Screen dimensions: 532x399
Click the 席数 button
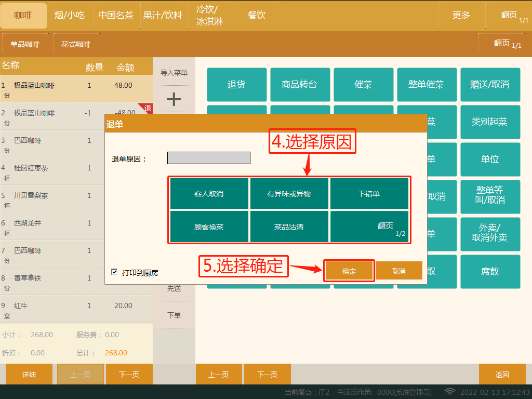490,271
